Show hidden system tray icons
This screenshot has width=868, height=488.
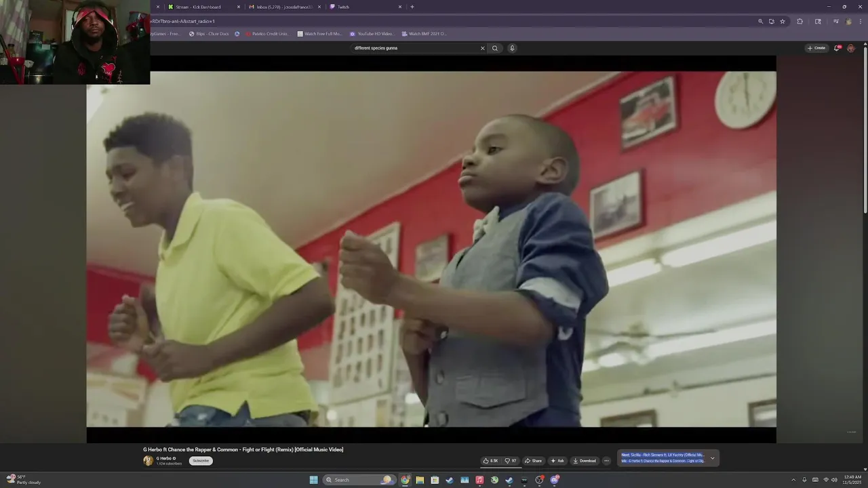click(793, 480)
